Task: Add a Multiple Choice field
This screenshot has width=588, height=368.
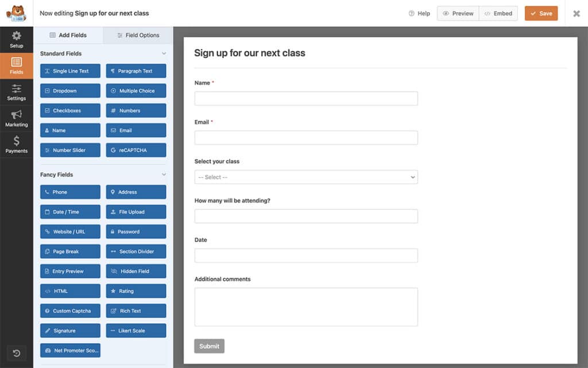Action: pos(136,91)
